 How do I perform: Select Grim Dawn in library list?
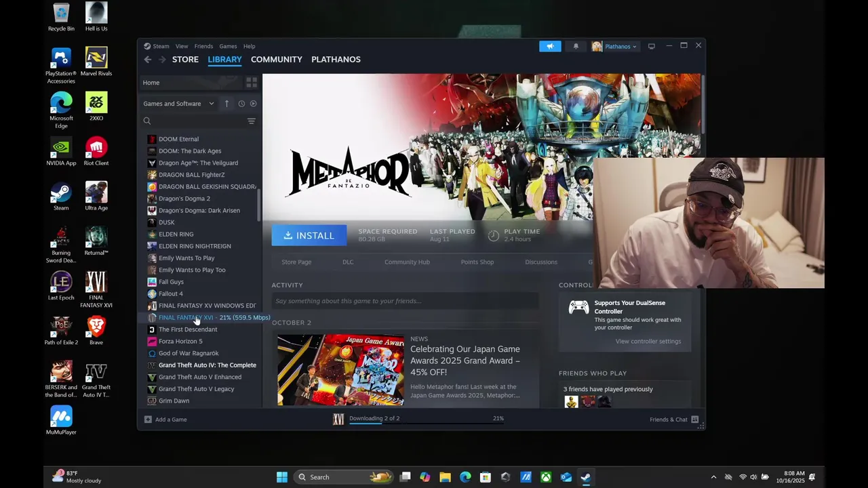(174, 401)
